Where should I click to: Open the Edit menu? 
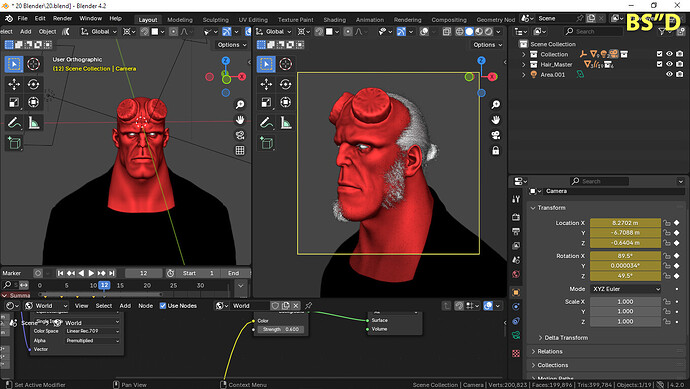pyautogui.click(x=40, y=18)
